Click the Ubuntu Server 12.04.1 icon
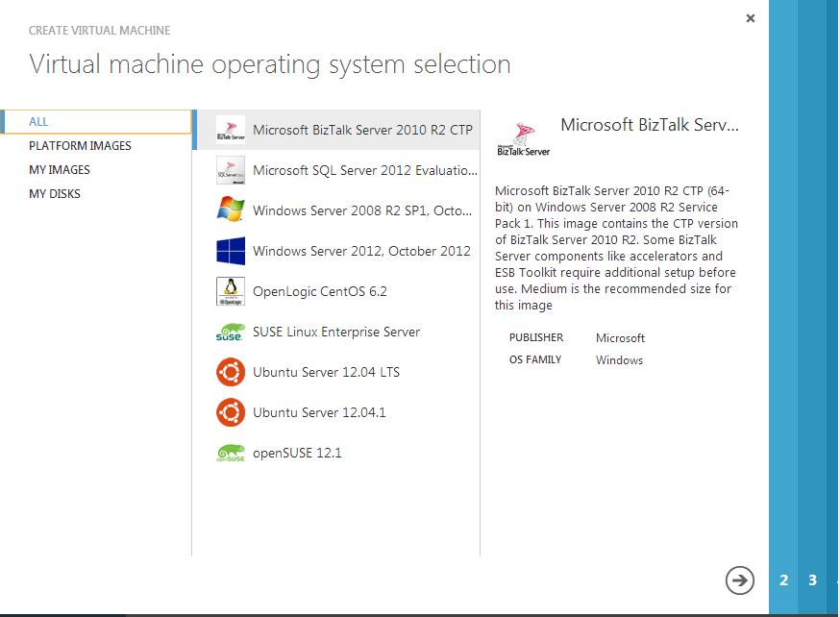Image resolution: width=840 pixels, height=617 pixels. (231, 412)
